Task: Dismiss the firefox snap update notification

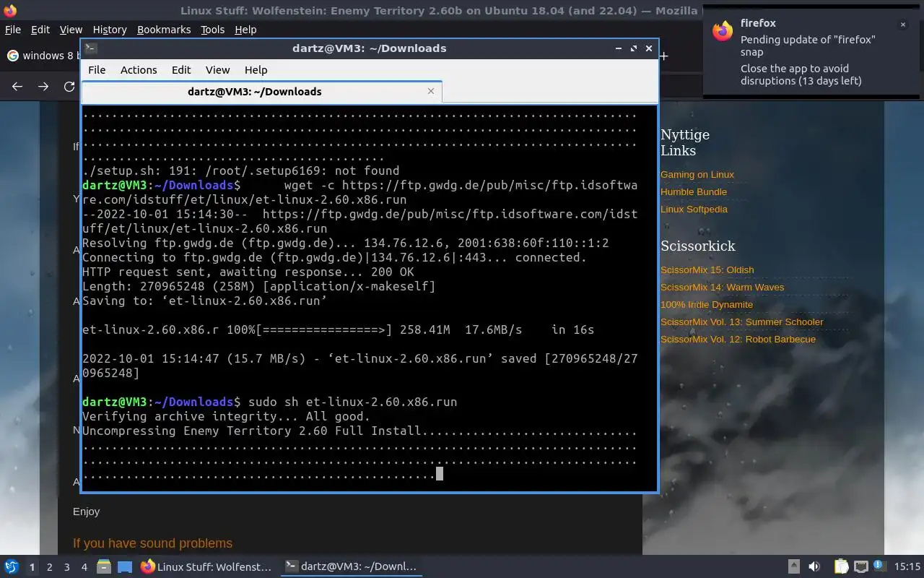Action: click(902, 25)
